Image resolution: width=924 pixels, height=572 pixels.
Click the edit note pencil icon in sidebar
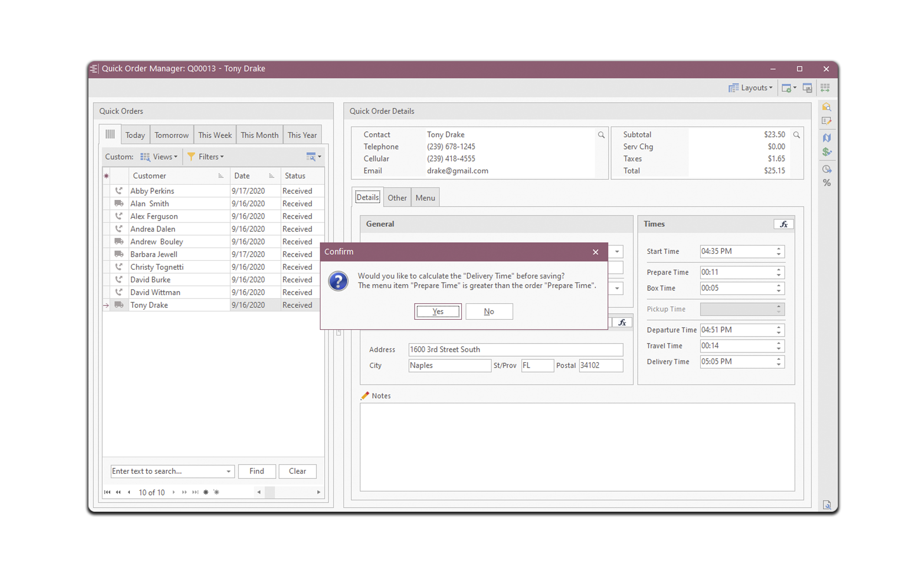[827, 121]
